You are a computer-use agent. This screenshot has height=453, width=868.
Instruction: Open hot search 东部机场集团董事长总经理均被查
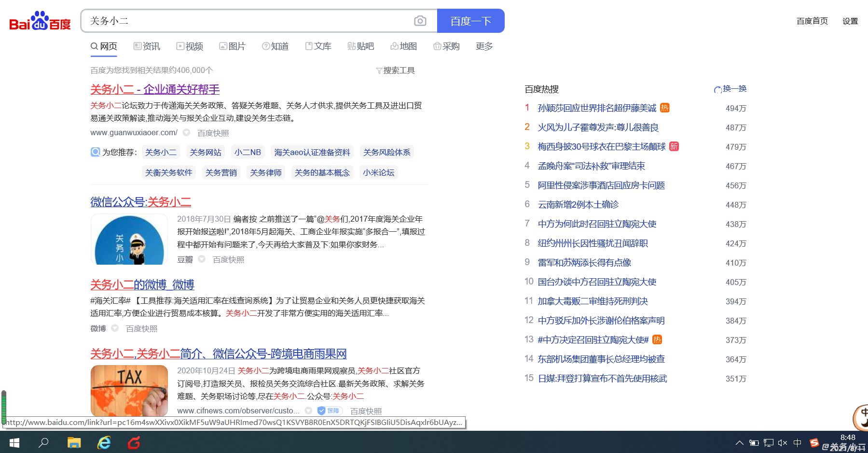(x=602, y=359)
